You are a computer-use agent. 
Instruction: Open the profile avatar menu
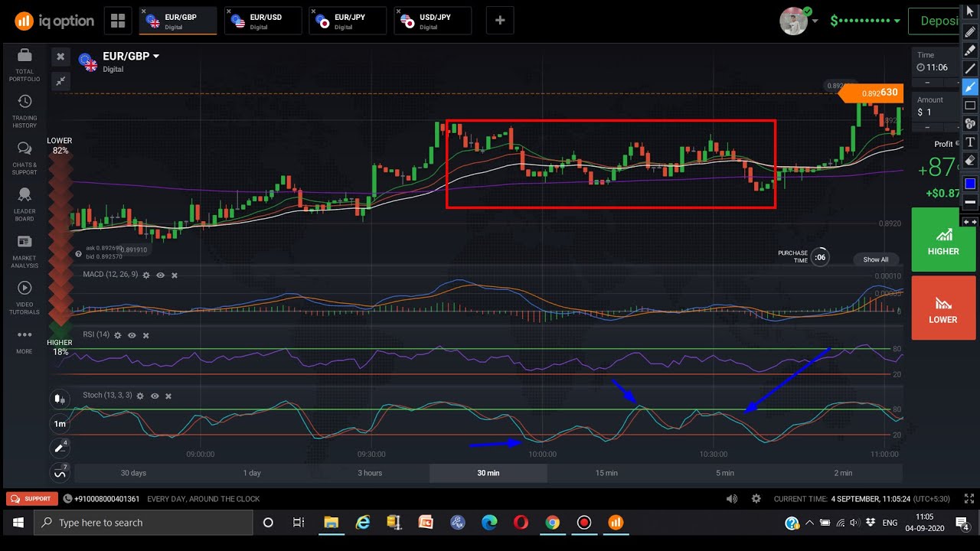point(799,21)
